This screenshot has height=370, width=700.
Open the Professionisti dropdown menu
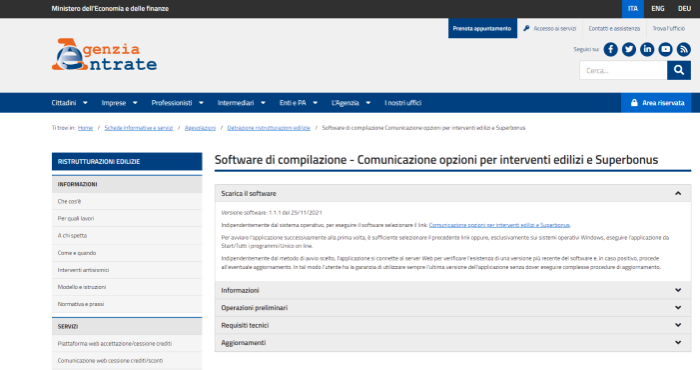pyautogui.click(x=177, y=103)
